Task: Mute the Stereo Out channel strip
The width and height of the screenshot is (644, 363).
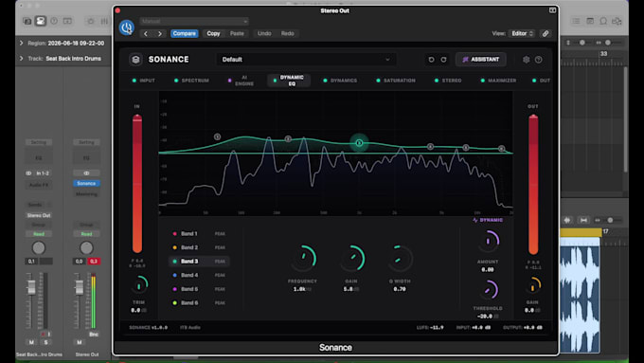Action: pyautogui.click(x=80, y=342)
